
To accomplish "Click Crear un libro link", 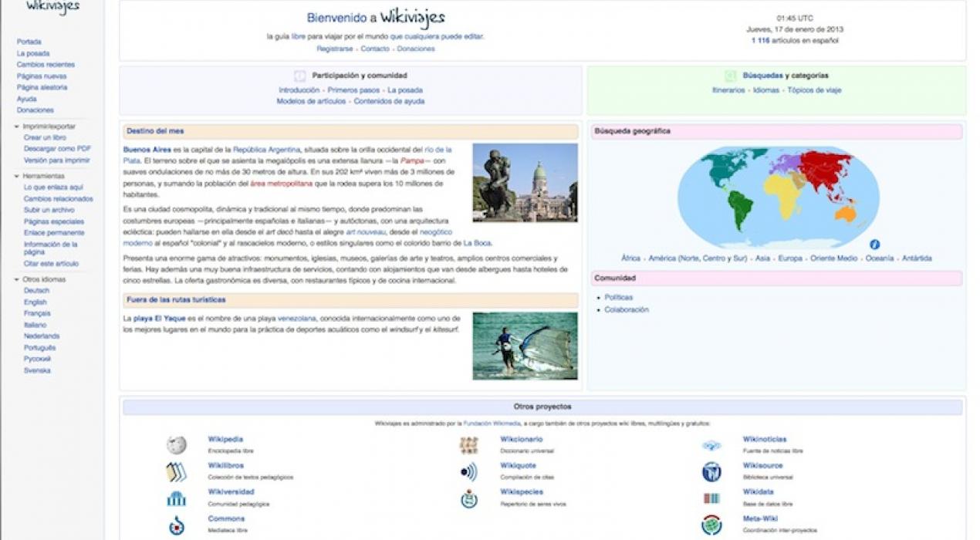I will (45, 137).
